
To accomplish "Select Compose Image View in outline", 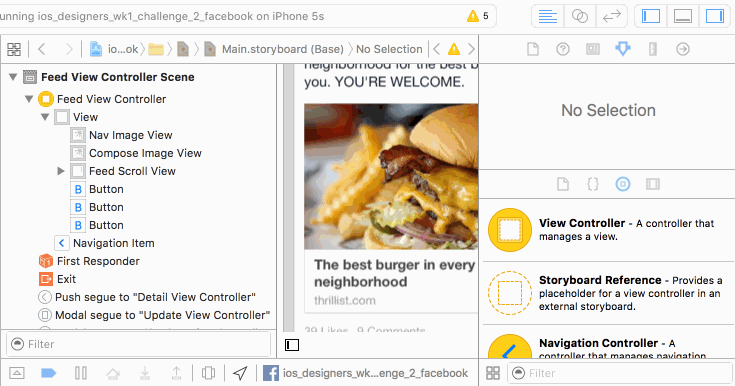I will coord(136,153).
